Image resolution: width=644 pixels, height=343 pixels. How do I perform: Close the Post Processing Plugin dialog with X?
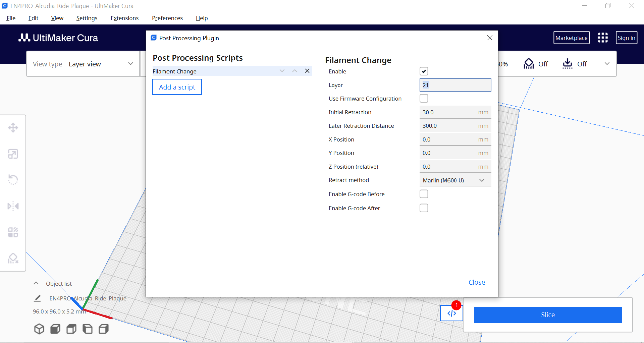point(490,38)
